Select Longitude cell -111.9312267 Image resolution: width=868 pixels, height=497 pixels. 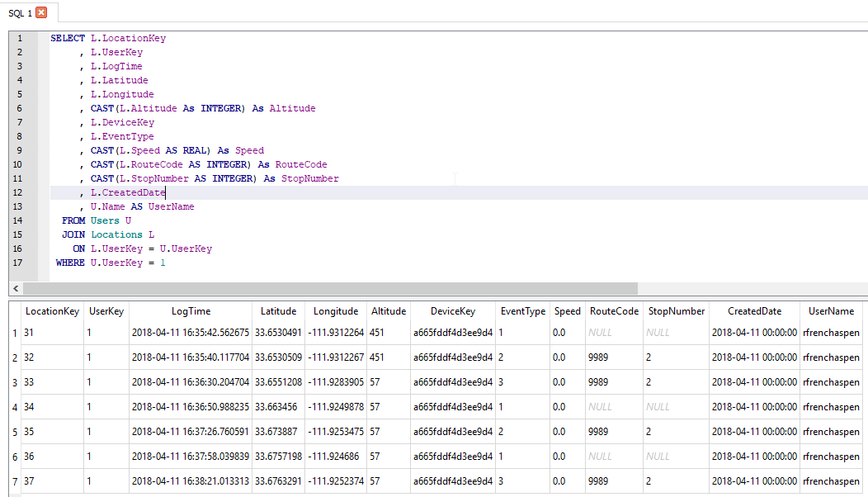[x=336, y=357]
